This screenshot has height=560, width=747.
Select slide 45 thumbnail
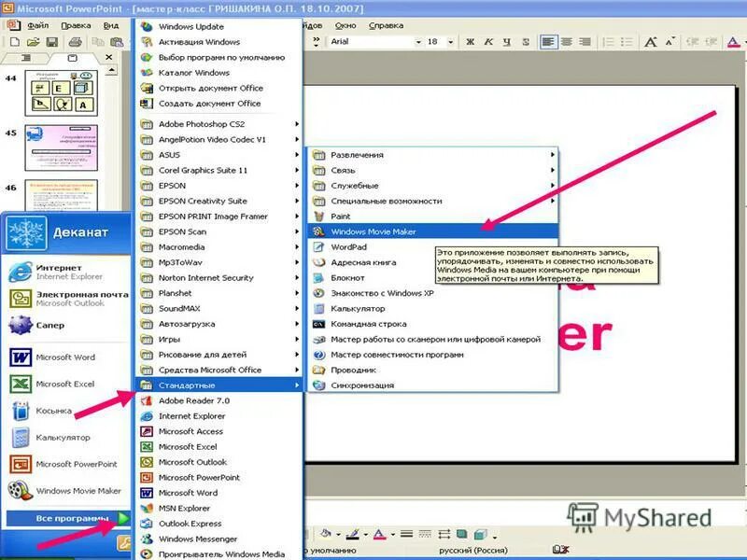click(61, 147)
